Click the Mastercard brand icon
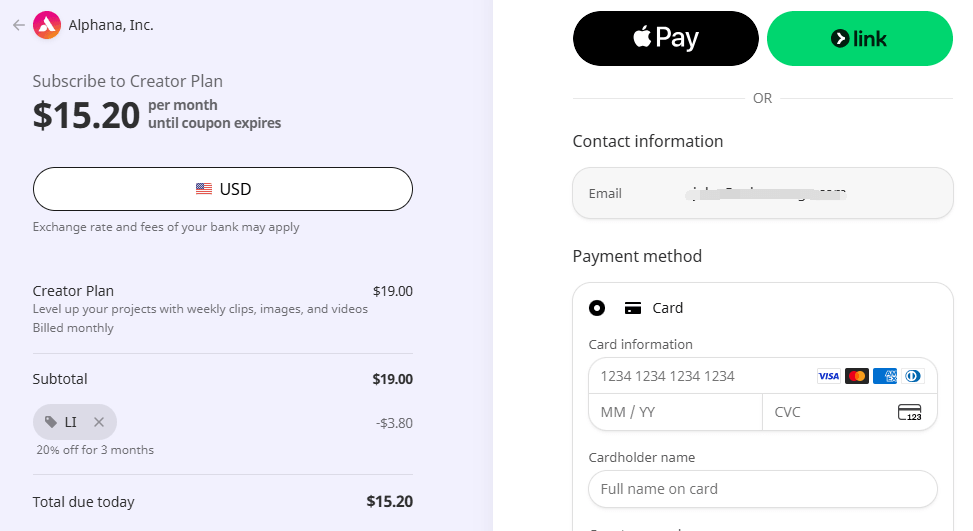 (x=857, y=376)
